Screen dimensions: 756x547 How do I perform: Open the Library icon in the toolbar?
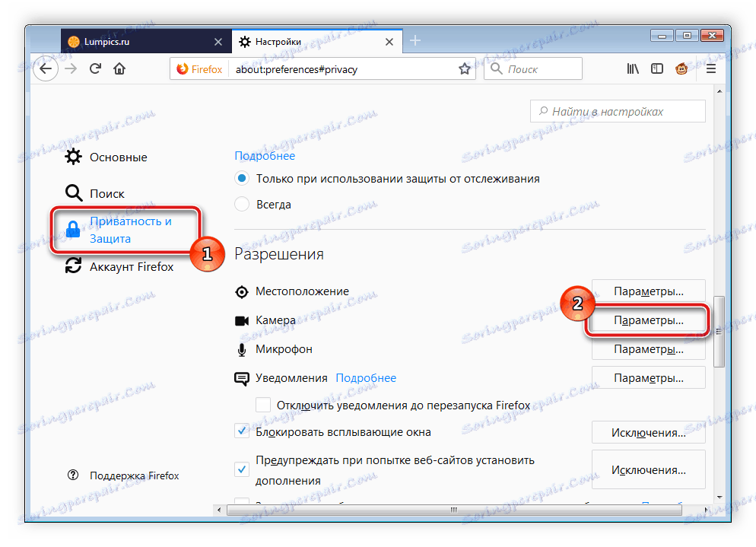632,68
